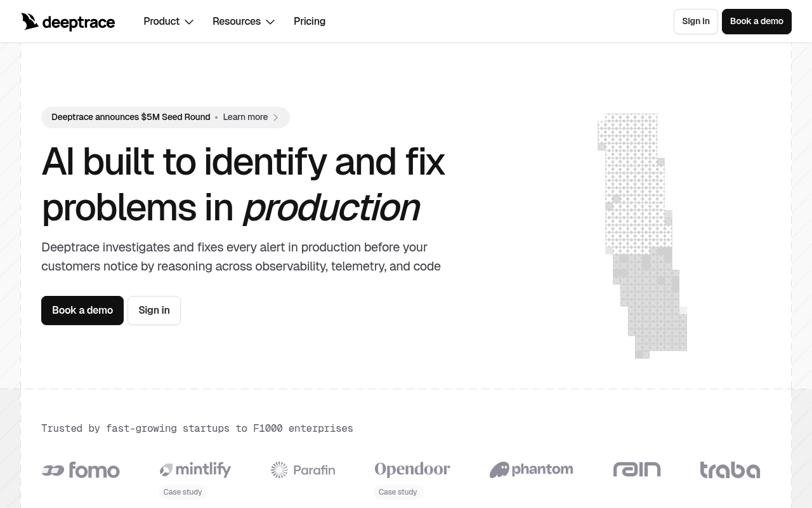The height and width of the screenshot is (508, 812).
Task: Click Sign in in the header
Action: [x=696, y=22]
